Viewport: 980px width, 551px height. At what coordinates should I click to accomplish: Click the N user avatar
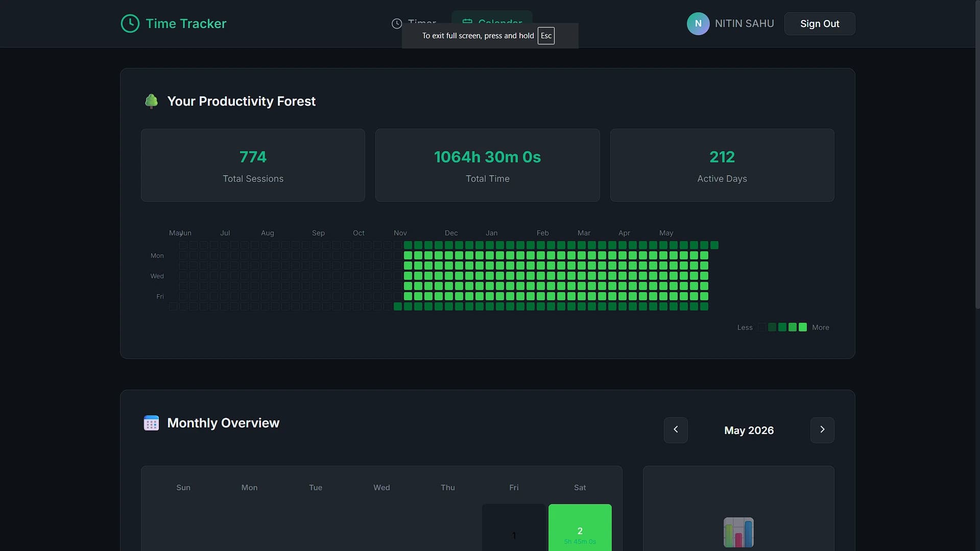(698, 23)
